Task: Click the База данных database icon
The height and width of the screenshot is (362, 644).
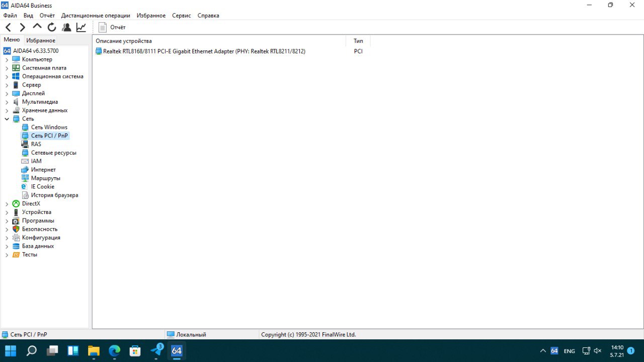Action: (16, 246)
